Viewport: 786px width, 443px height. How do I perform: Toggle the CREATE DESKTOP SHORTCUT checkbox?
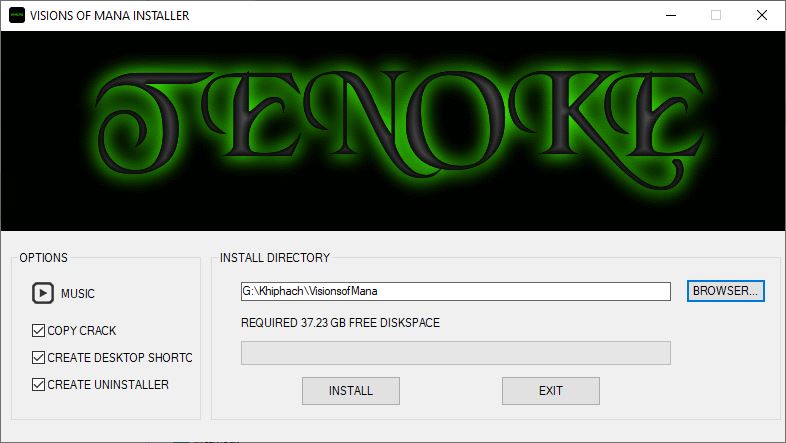click(38, 357)
